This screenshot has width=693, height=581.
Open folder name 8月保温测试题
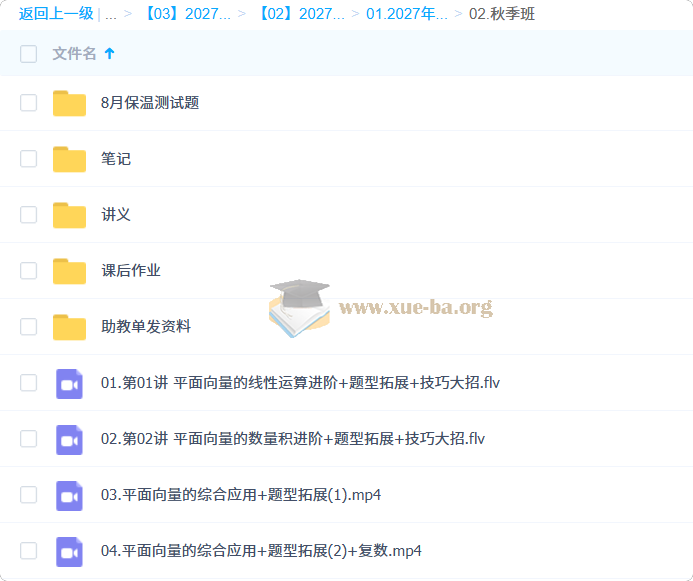[x=150, y=103]
